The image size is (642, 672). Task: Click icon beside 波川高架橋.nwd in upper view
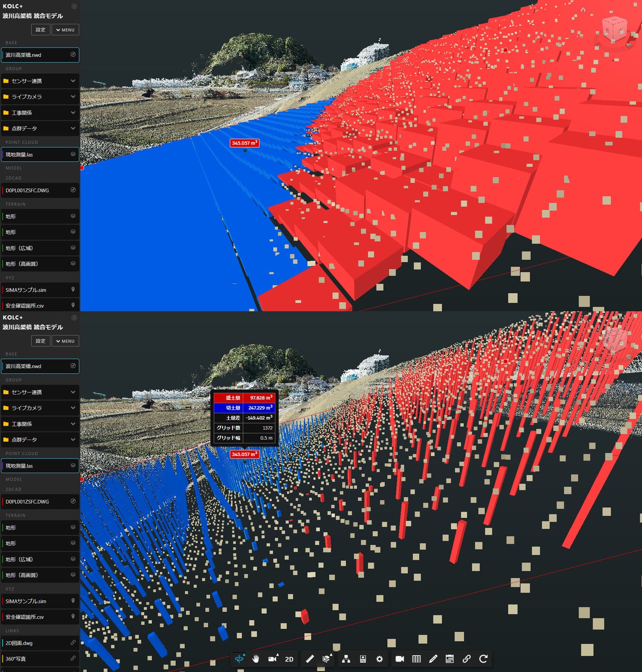(73, 55)
